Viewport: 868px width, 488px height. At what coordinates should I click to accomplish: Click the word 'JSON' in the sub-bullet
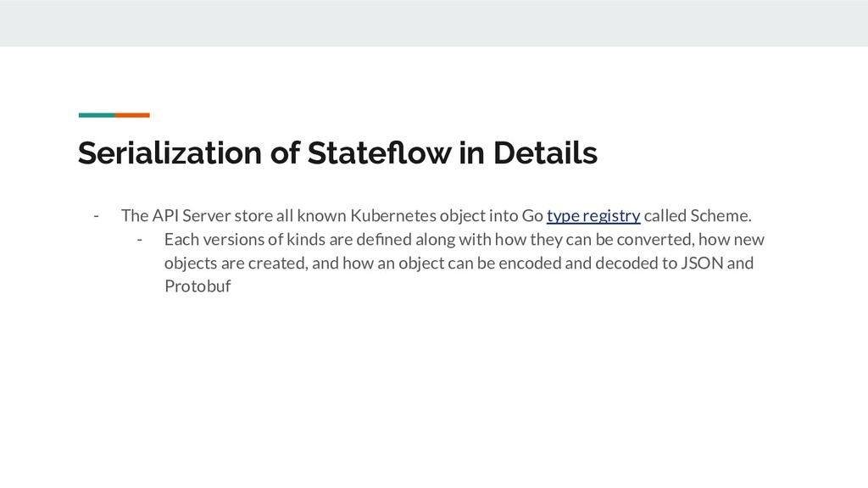tap(702, 263)
